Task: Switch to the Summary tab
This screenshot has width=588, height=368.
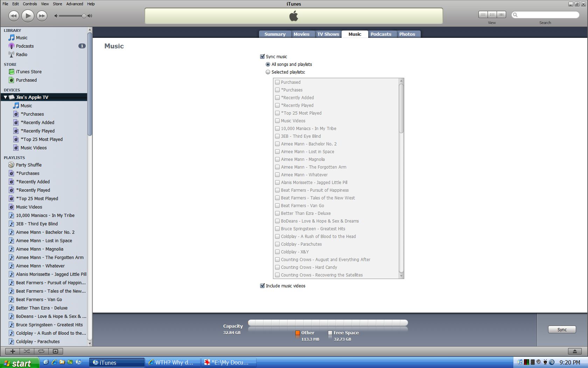Action: point(275,34)
